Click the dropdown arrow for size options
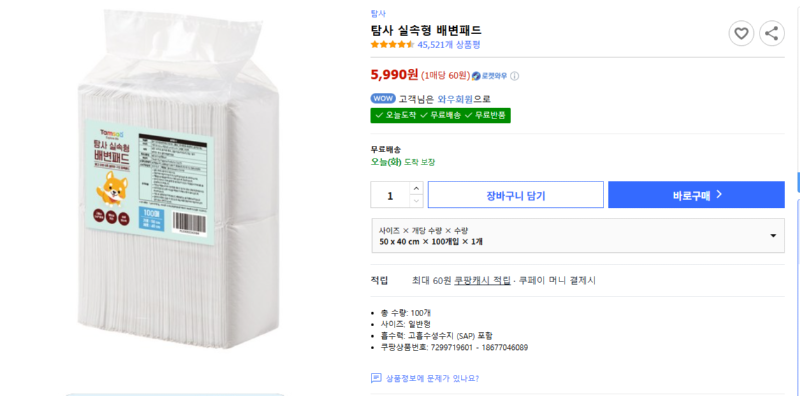The image size is (800, 396). [773, 236]
